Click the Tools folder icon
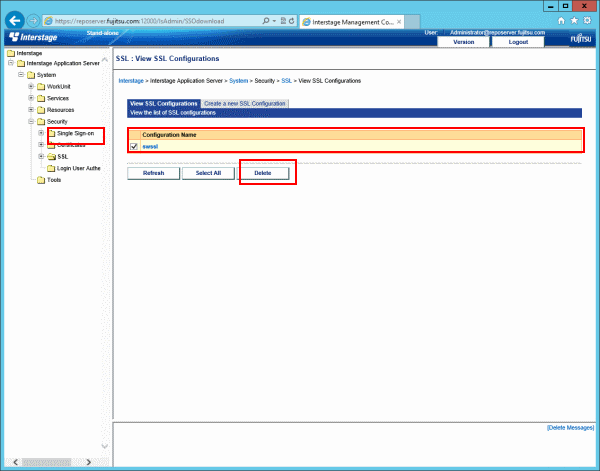 (x=41, y=180)
